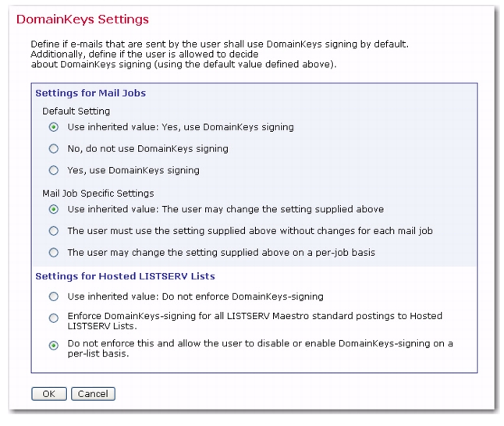Screen dimensions: 504x426
Task: Click the Cancel button
Action: point(93,394)
